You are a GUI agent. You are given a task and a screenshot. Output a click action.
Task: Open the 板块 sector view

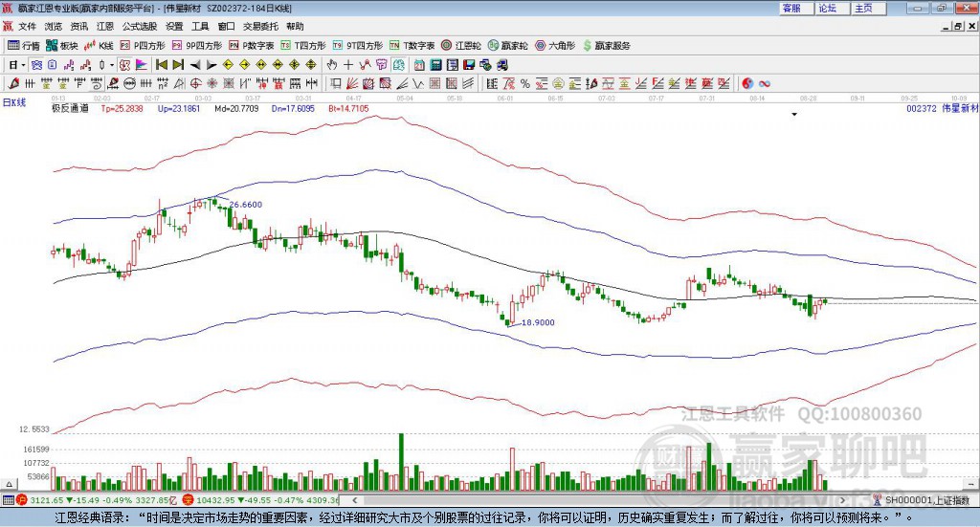click(62, 46)
